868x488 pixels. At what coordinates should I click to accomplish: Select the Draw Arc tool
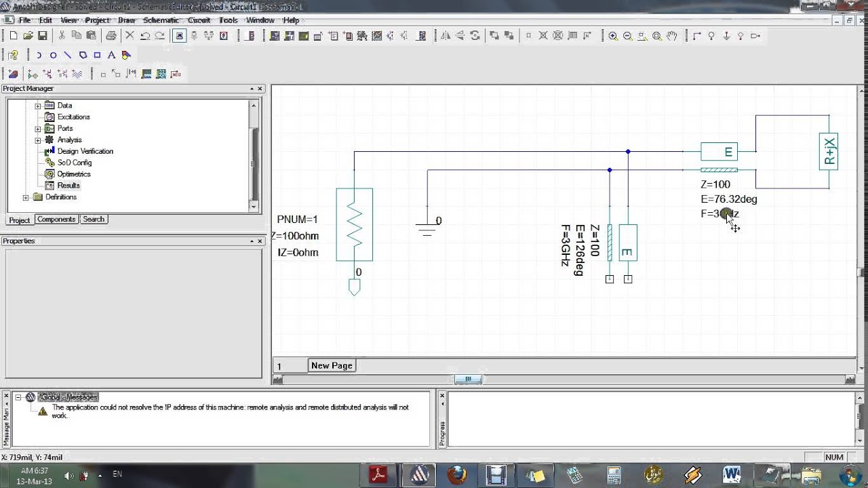(x=39, y=55)
